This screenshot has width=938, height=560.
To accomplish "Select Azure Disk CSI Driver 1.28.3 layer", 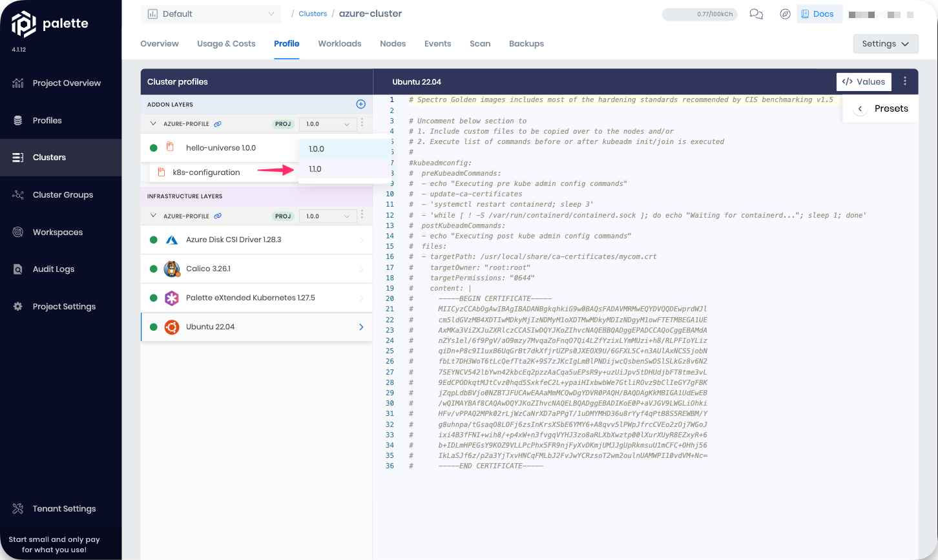I will point(256,240).
